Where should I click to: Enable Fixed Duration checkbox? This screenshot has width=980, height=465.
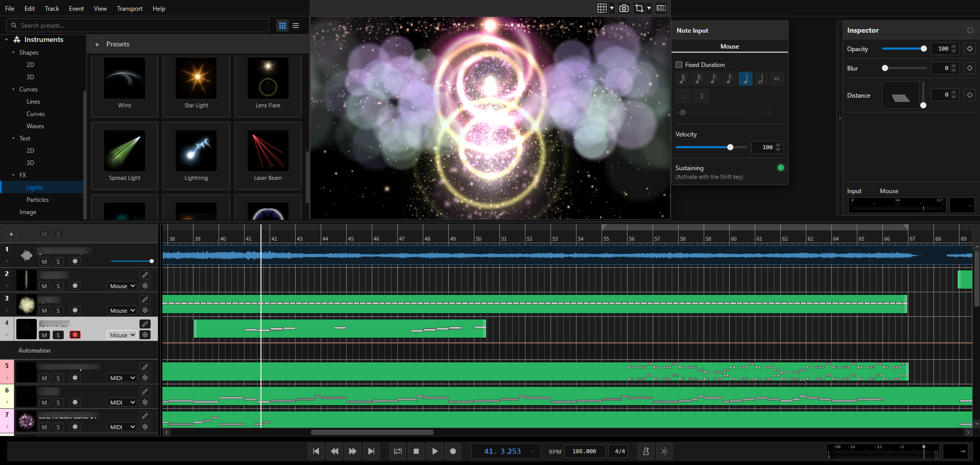[679, 65]
